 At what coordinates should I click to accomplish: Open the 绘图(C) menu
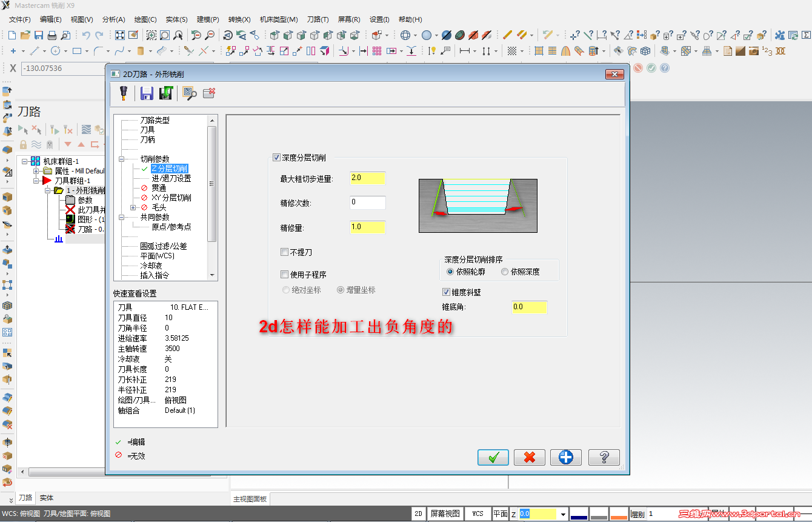pos(145,19)
